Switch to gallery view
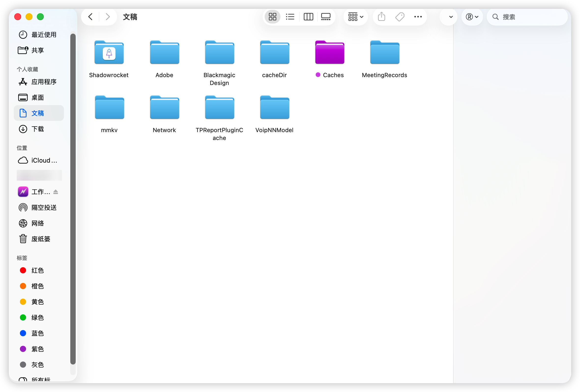The width and height of the screenshot is (580, 392). 326,17
